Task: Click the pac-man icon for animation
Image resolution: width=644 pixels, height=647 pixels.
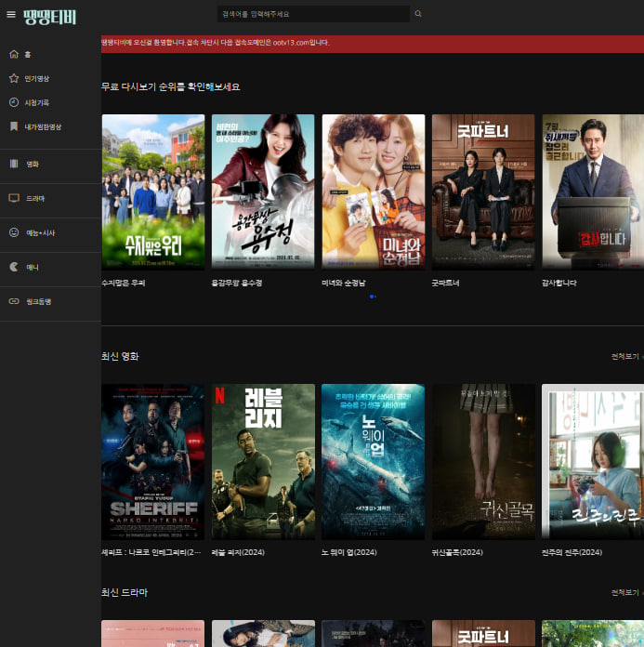Action: click(14, 267)
